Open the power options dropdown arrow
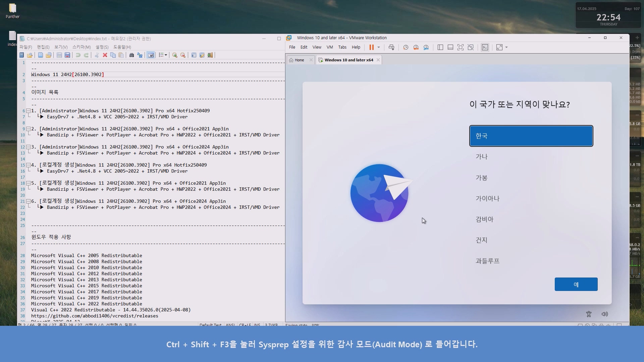The width and height of the screenshot is (644, 362). coord(379,47)
